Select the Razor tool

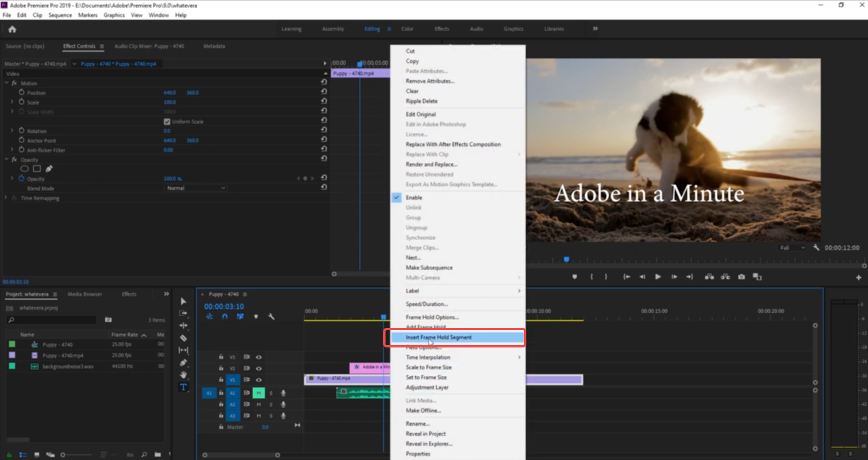coord(184,338)
